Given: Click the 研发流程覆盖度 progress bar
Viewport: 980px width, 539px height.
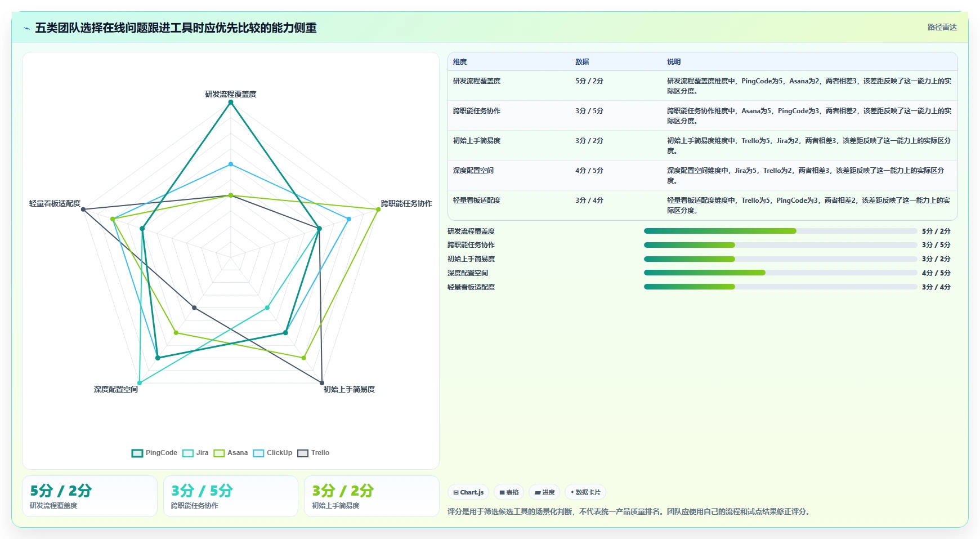Looking at the screenshot, I should [781, 231].
